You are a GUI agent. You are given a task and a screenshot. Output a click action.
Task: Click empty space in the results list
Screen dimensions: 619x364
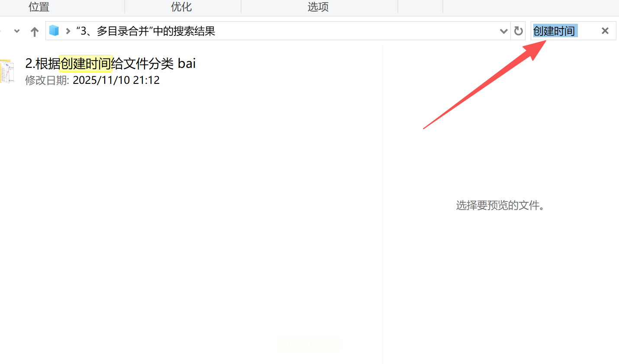coord(190,216)
